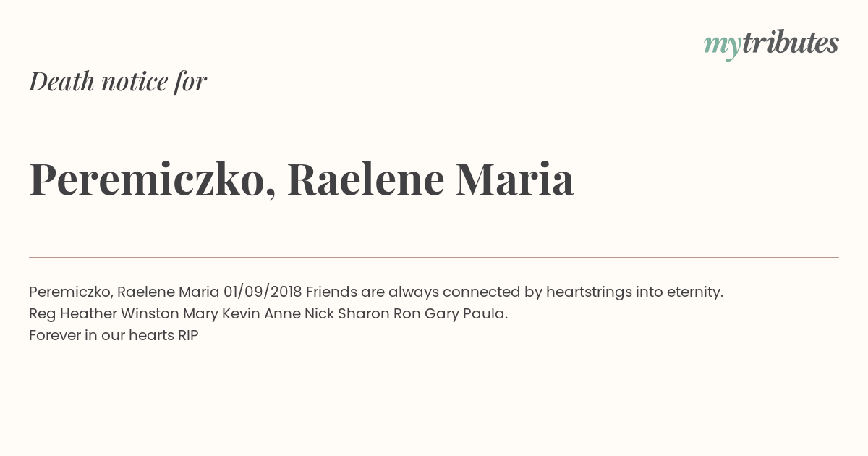Click "Raelene" in the large title
Screen dimensions: 868x456
click(365, 180)
